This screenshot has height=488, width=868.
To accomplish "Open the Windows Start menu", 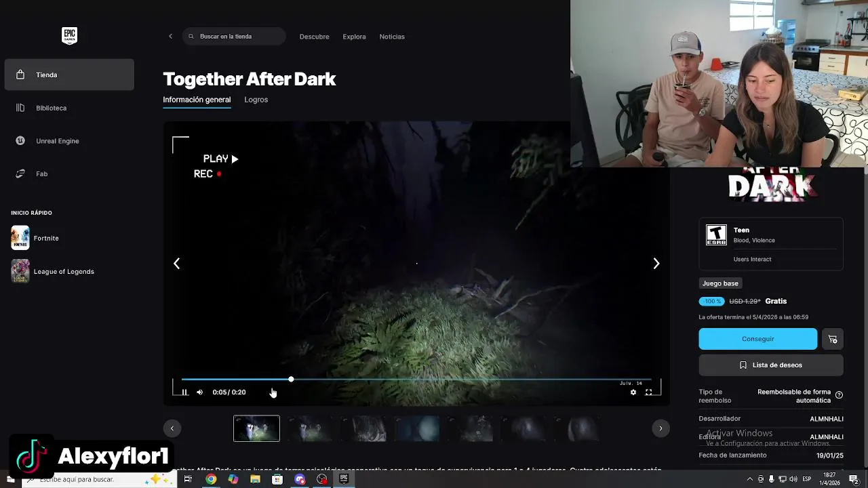I will click(x=10, y=479).
